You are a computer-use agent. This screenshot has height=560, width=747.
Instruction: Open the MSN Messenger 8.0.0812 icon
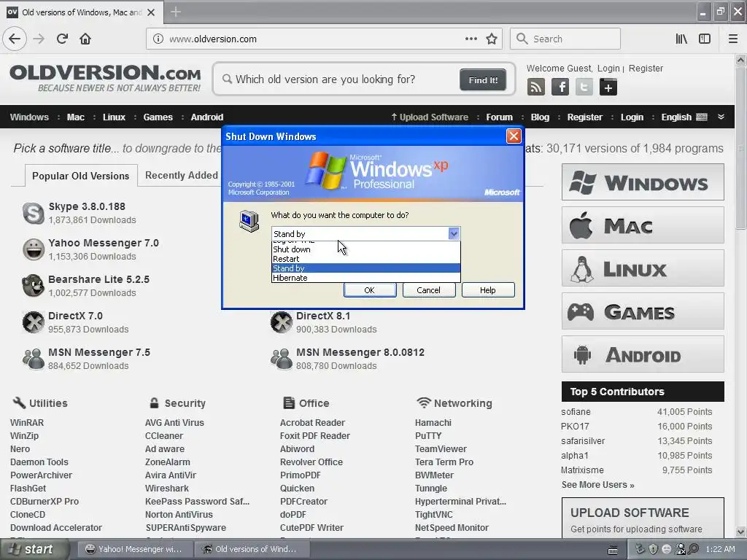(x=282, y=359)
